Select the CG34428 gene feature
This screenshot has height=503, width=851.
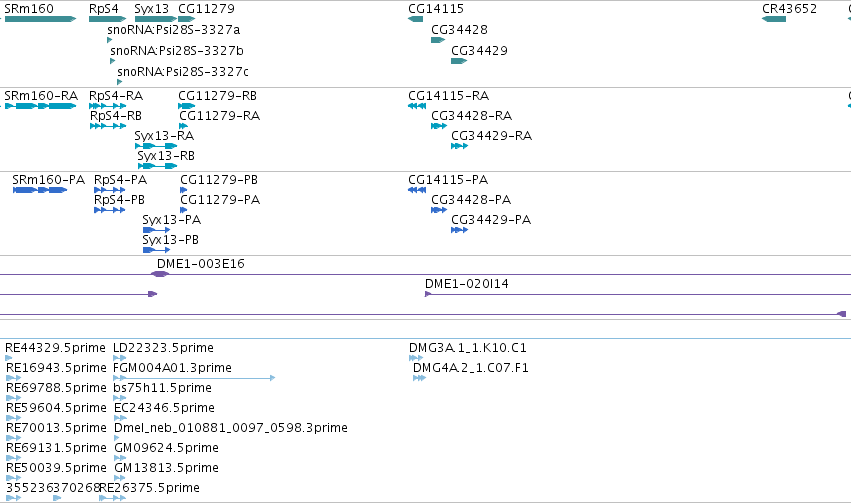coord(438,40)
